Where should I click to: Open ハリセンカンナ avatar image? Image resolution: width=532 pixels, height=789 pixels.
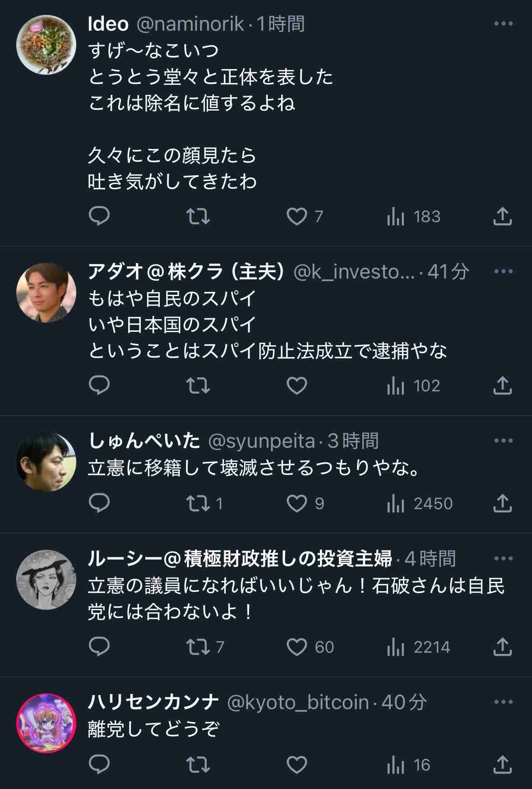46,723
